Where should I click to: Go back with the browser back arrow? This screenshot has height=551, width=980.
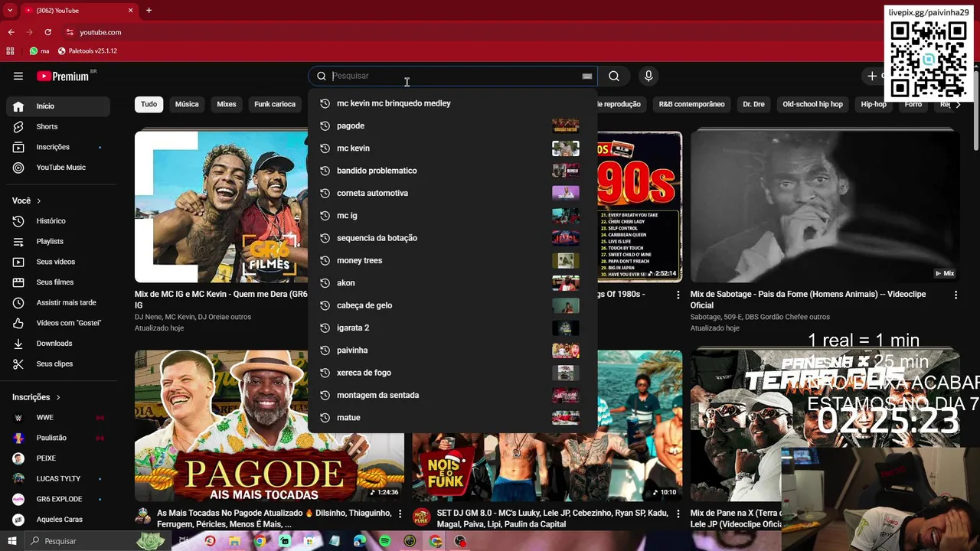point(11,32)
